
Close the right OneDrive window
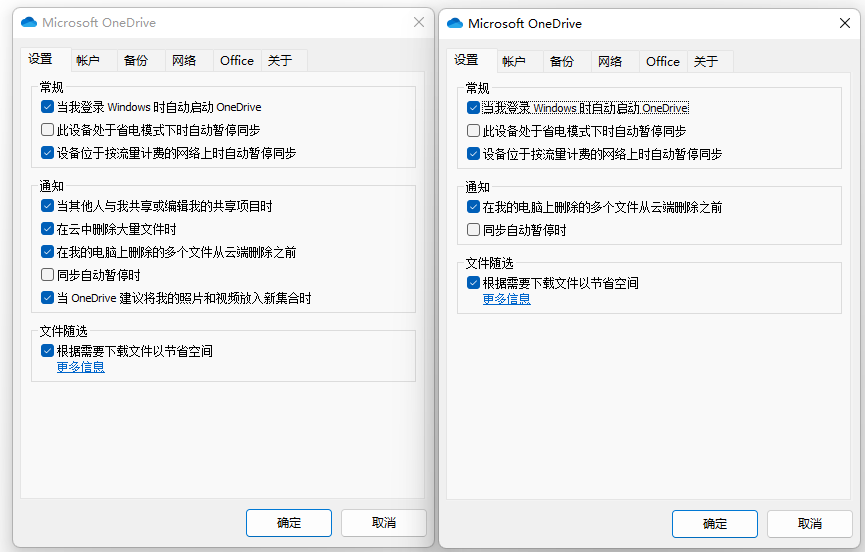tap(845, 23)
